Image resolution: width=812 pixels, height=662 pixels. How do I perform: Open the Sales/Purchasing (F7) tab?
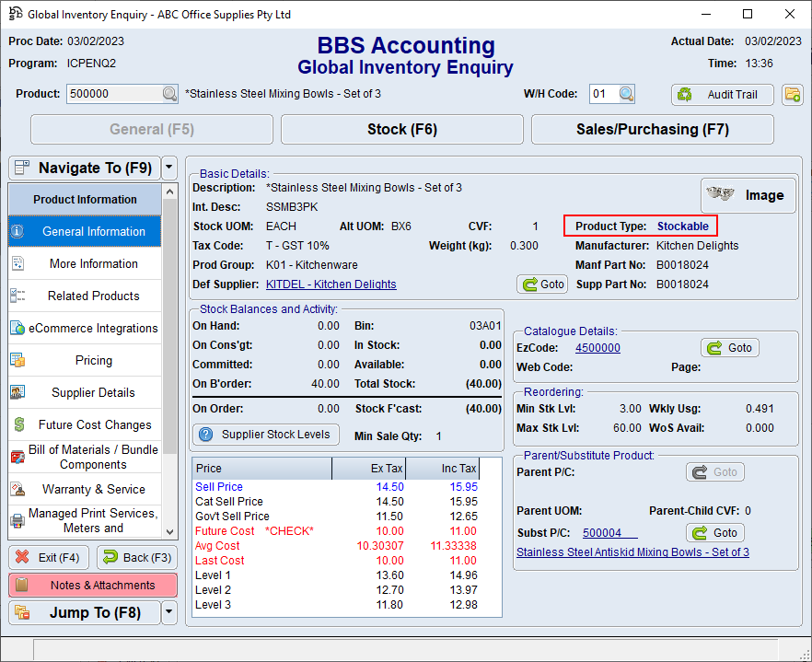pyautogui.click(x=652, y=129)
